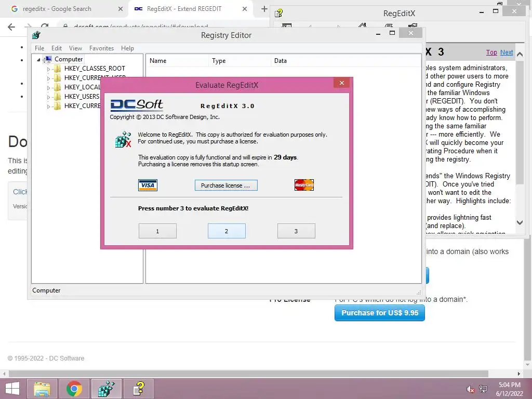Click Registry Editor title bar app icon
This screenshot has height=399, width=532.
pyautogui.click(x=36, y=35)
